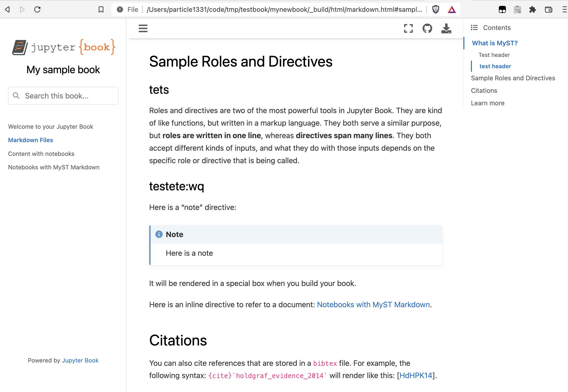This screenshot has width=568, height=392.
Task: Open the Jupyter Book footer link
Action: click(80, 360)
